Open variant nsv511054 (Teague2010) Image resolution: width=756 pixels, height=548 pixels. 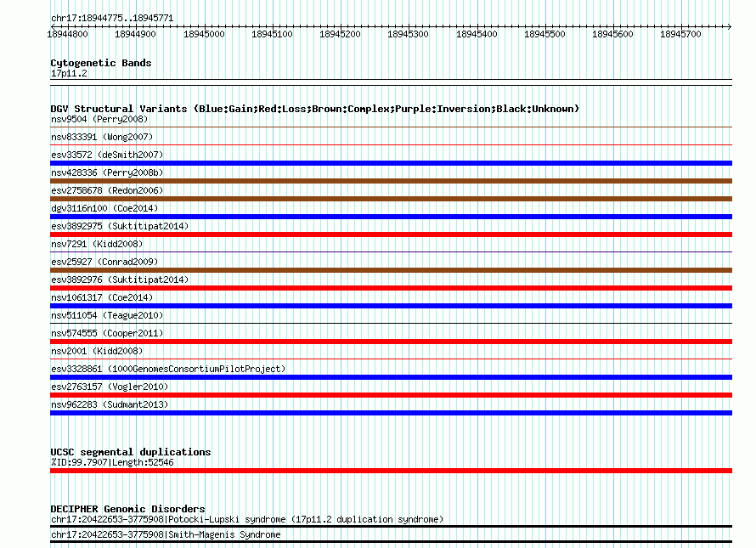(107, 315)
